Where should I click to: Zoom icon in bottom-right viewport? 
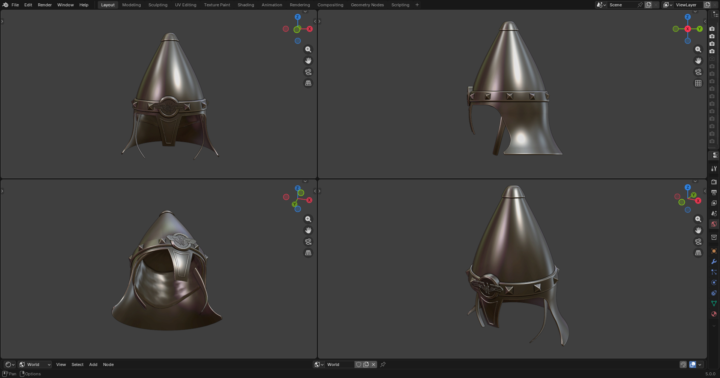coord(698,219)
